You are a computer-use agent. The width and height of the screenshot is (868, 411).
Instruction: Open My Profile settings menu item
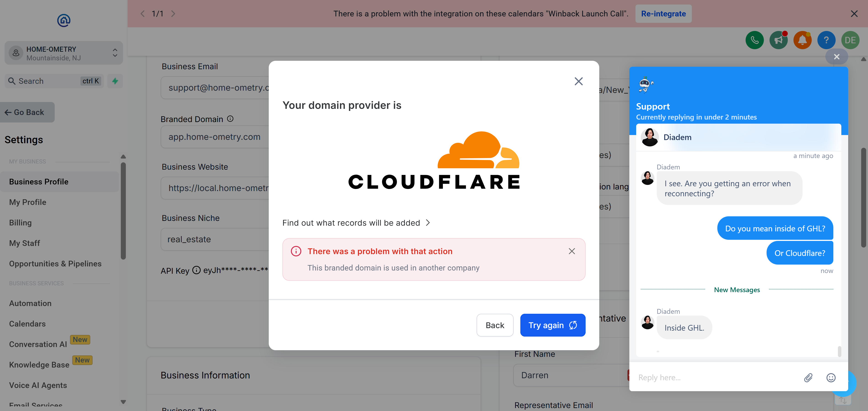[x=28, y=202]
